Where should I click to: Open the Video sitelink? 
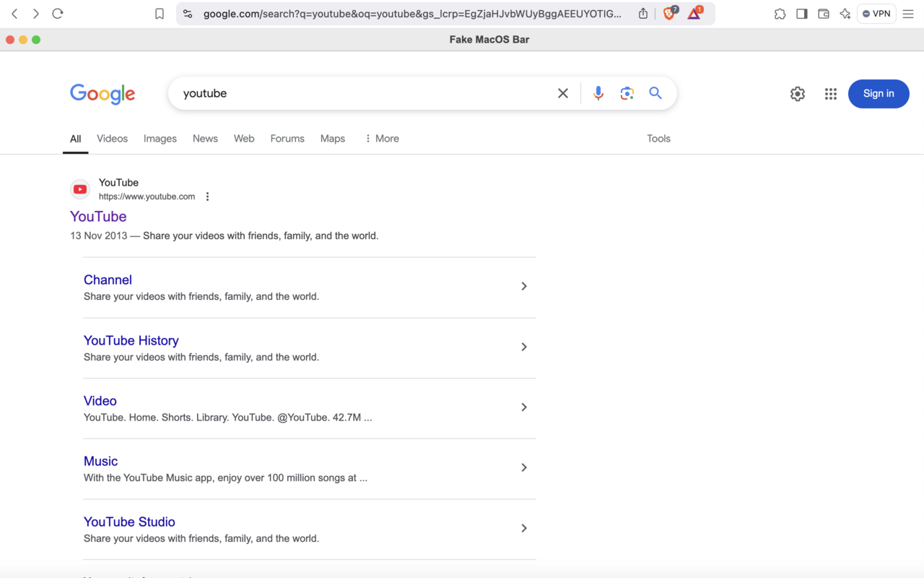click(x=100, y=401)
